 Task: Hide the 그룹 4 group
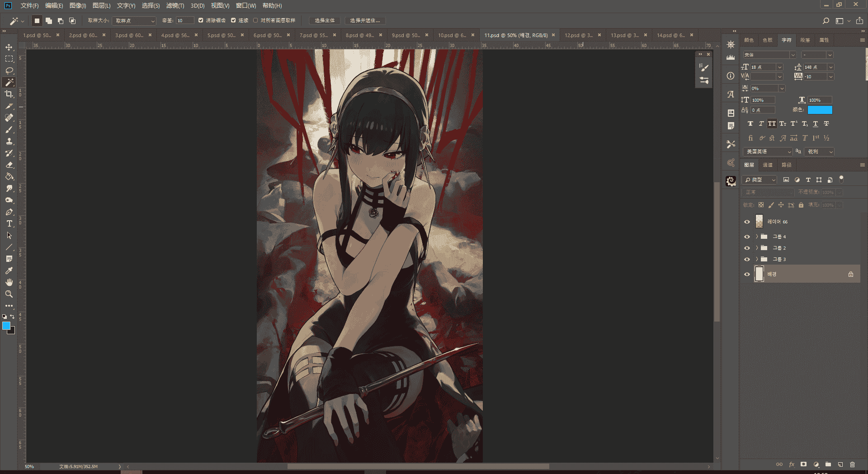click(747, 237)
